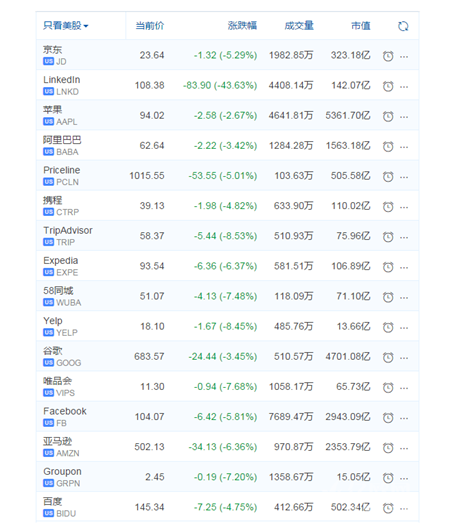The image size is (450, 528).
Task: Set price alert clock for JD row
Action: point(388,56)
